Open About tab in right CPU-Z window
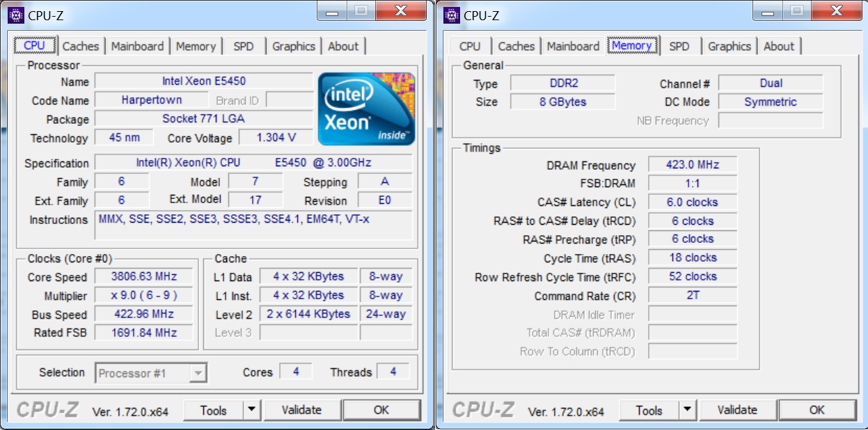Viewport: 868px width, 430px height. (779, 46)
